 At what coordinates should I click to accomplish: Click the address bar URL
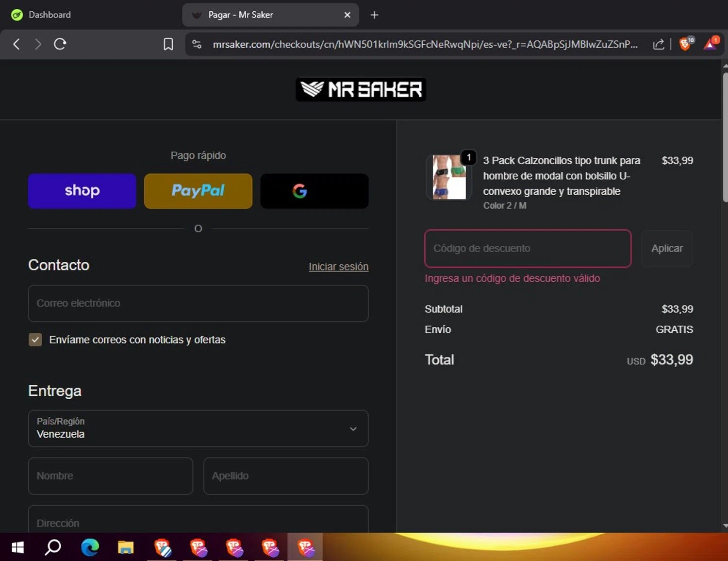click(425, 44)
